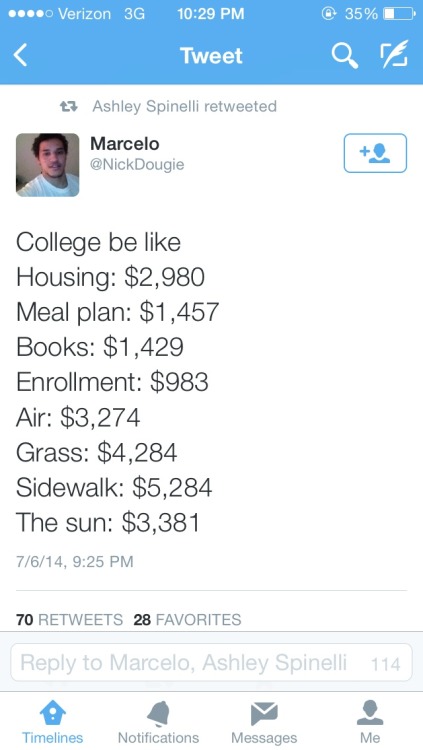Click the tweet timestamp 7/6/14
This screenshot has width=423, height=750.
(74, 561)
